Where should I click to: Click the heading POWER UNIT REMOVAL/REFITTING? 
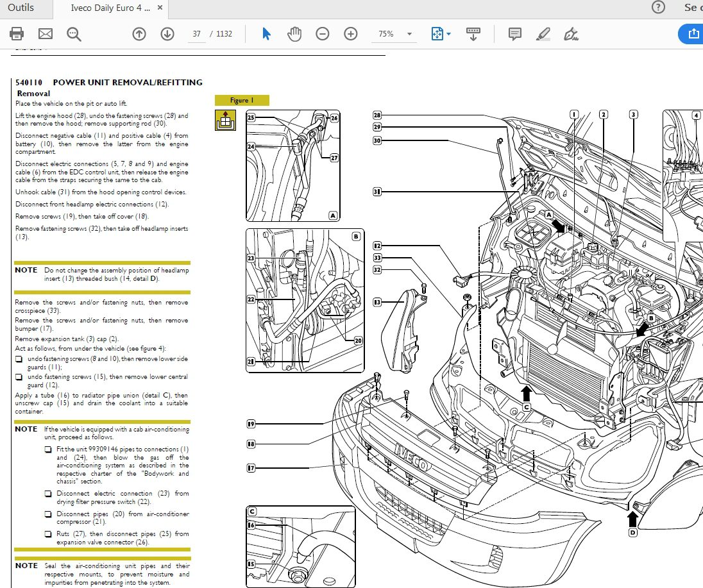coord(128,83)
